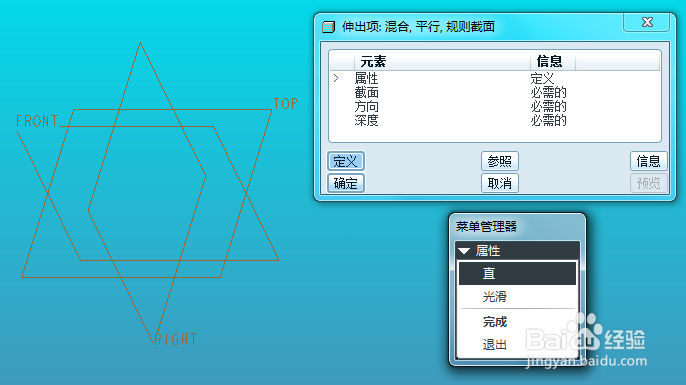Click the 必需的 status cell for 方向
The height and width of the screenshot is (385, 686).
pos(549,106)
